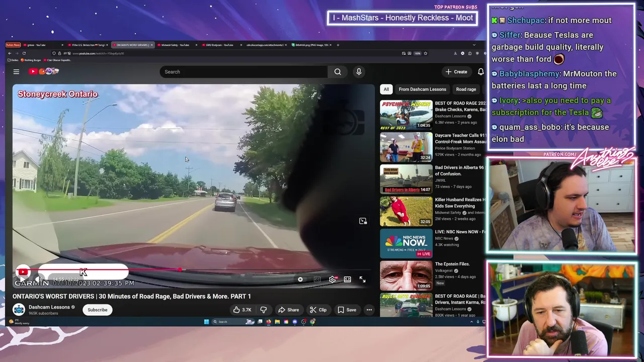Select the From Dashcam Lessons chip

[422, 89]
